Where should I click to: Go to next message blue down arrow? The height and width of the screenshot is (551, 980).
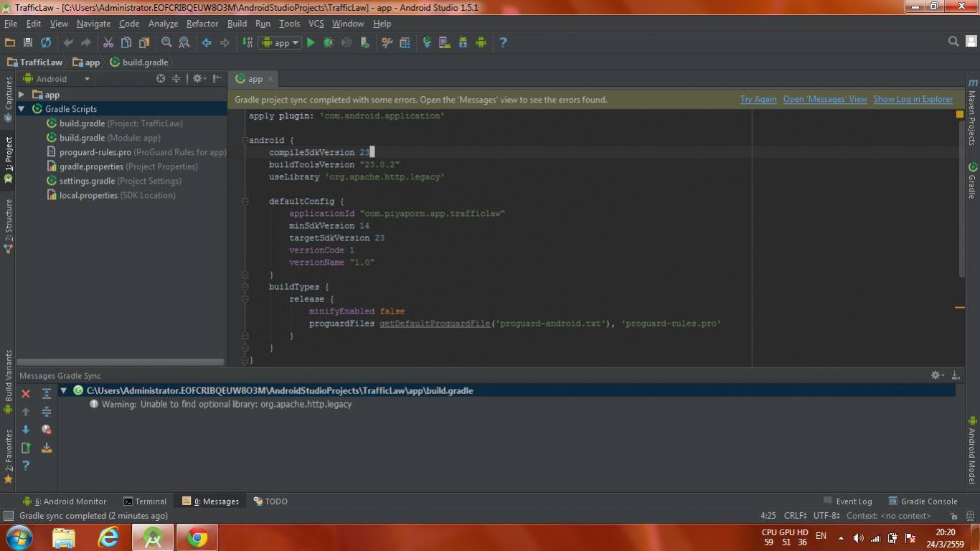coord(26,430)
